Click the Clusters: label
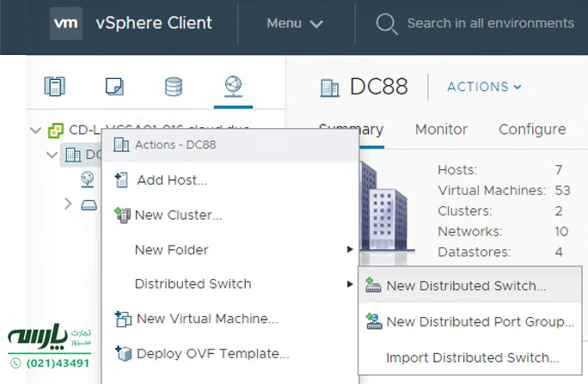This screenshot has width=588, height=384. point(464,211)
